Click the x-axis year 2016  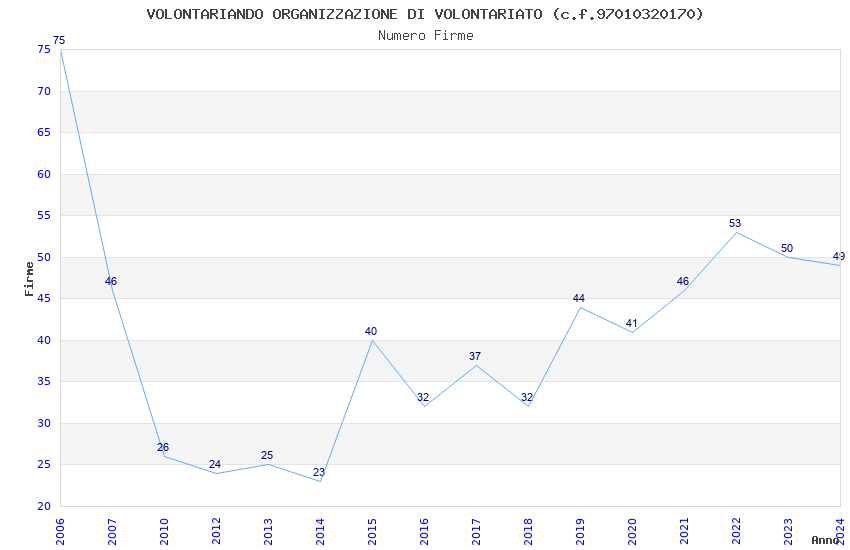coord(424,532)
